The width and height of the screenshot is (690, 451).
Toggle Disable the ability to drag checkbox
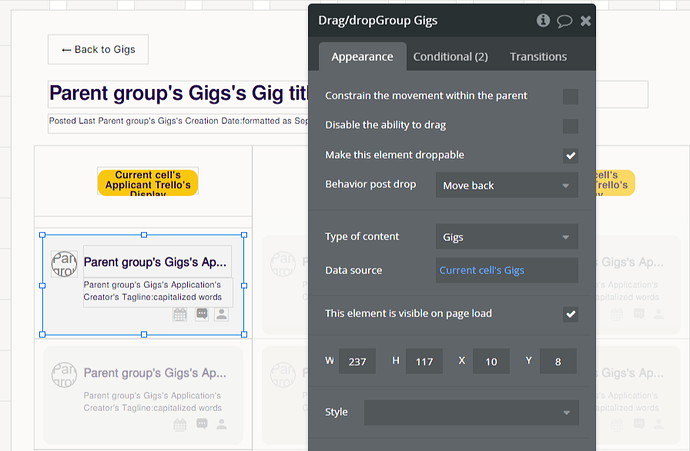point(570,126)
